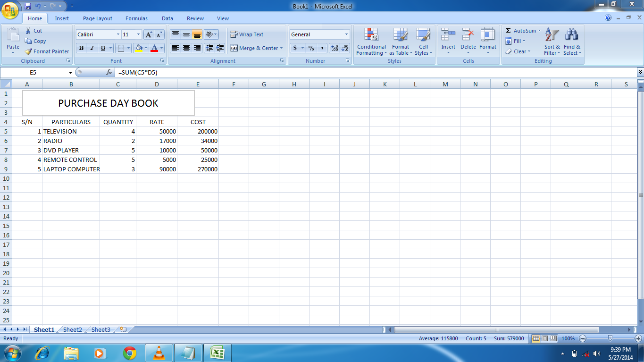Image resolution: width=644 pixels, height=362 pixels.
Task: Open the Sort & Filter menu
Action: (552, 42)
